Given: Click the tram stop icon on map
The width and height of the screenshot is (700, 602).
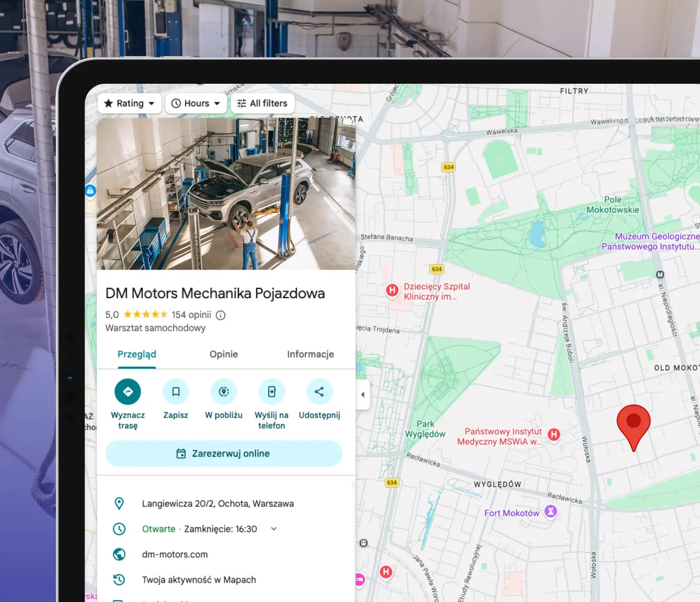Looking at the screenshot, I should coord(364,543).
